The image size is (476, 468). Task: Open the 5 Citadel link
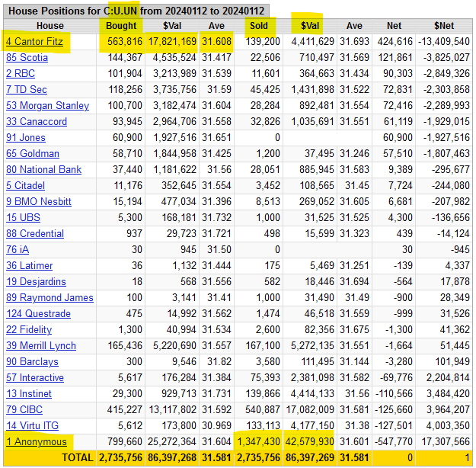pos(25,186)
